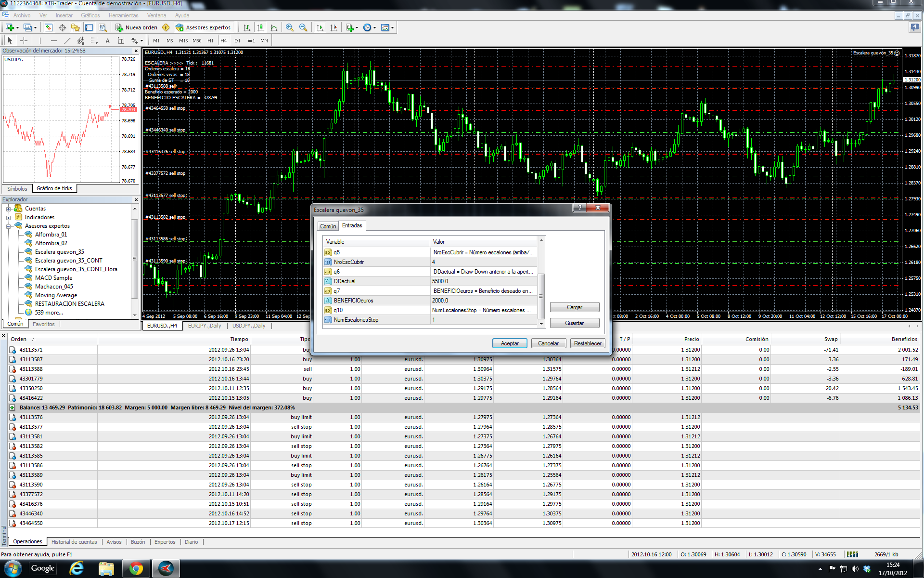Click the zoom in magnifier icon
Viewport: 924px width, 578px height.
tap(289, 27)
